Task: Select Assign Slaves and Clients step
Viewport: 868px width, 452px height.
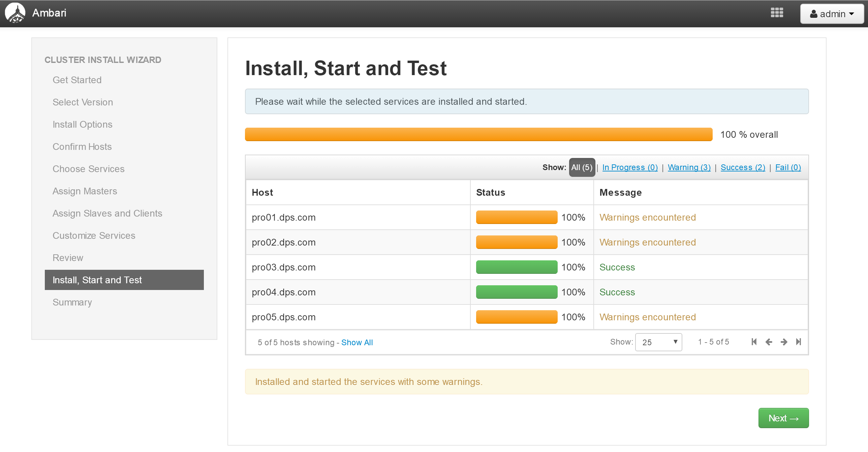Action: point(107,213)
